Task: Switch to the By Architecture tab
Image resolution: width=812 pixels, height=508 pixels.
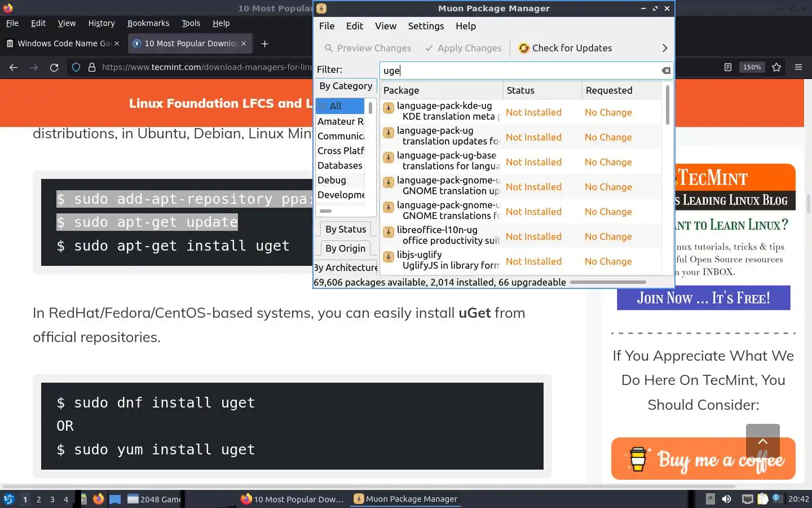Action: pos(346,268)
